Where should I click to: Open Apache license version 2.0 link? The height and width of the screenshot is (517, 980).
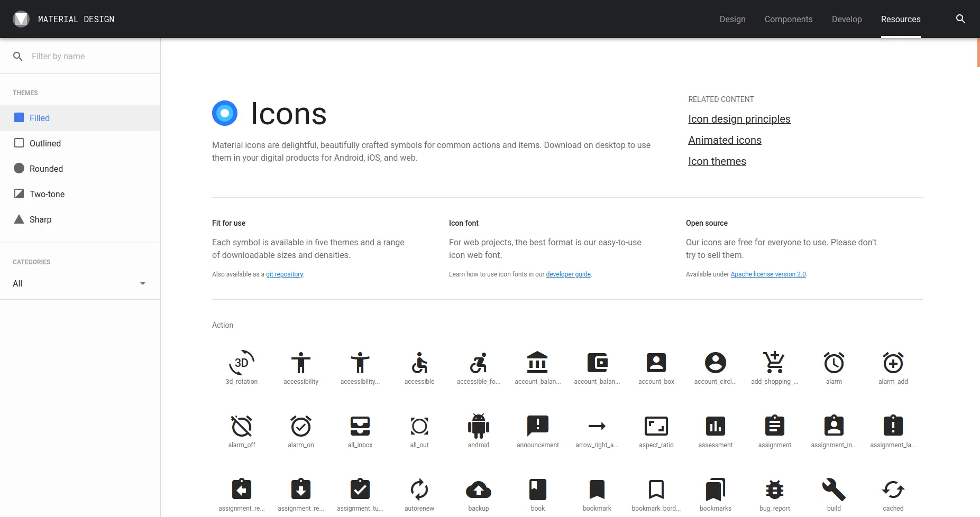coord(768,274)
